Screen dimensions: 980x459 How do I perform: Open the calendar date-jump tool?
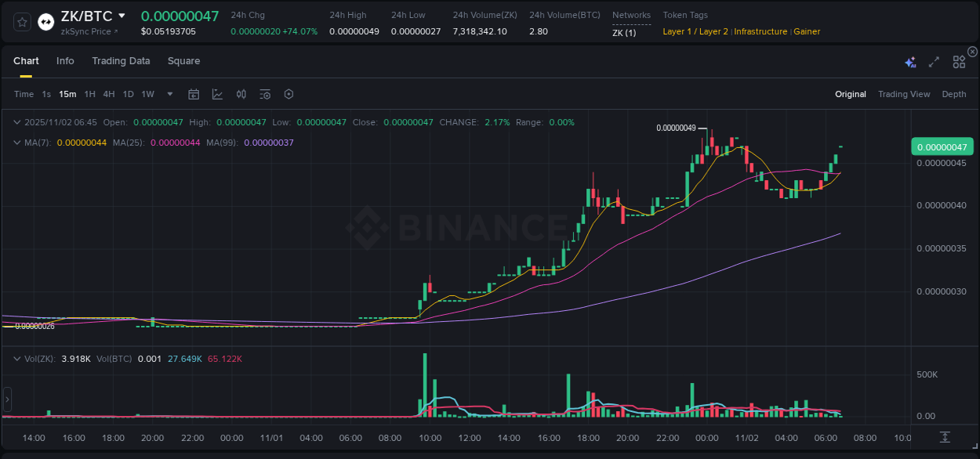[194, 94]
